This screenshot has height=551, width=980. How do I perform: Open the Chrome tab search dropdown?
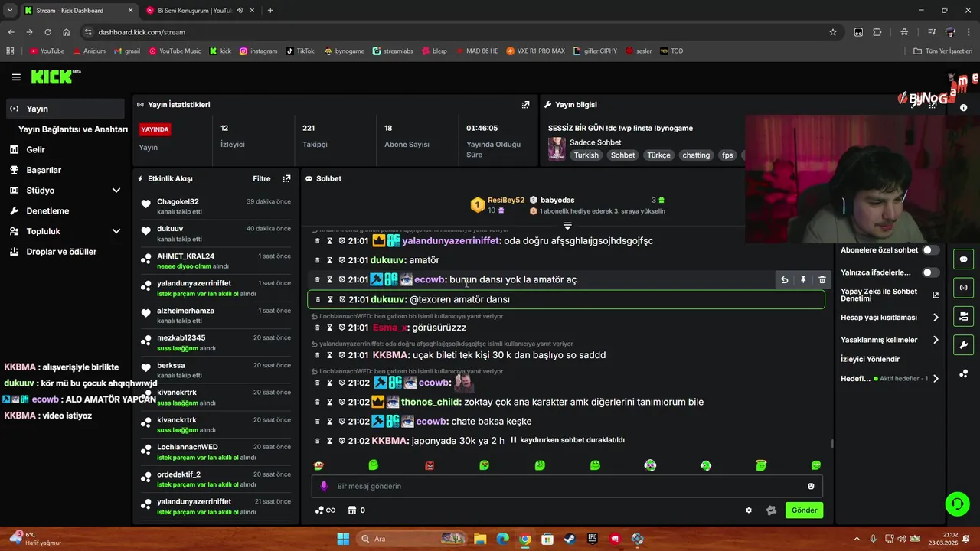(10, 10)
